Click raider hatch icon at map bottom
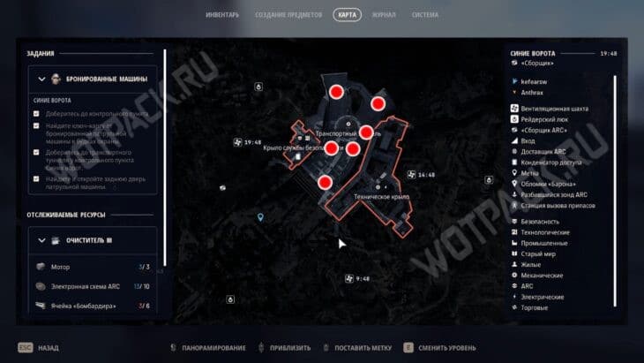Viewport: 644px width, 363px height. (x=230, y=299)
